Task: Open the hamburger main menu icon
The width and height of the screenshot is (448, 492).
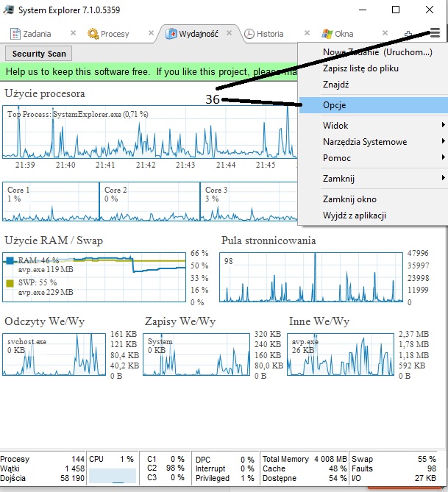Action: pos(435,32)
